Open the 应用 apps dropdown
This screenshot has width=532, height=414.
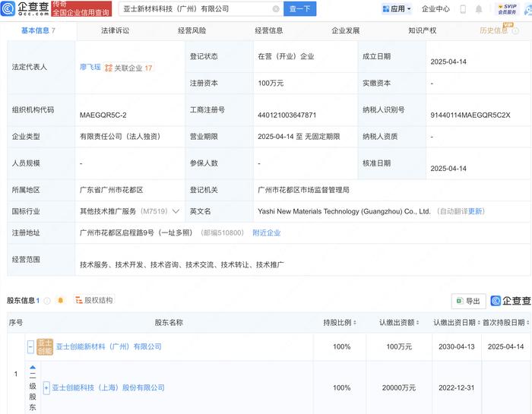pyautogui.click(x=396, y=9)
